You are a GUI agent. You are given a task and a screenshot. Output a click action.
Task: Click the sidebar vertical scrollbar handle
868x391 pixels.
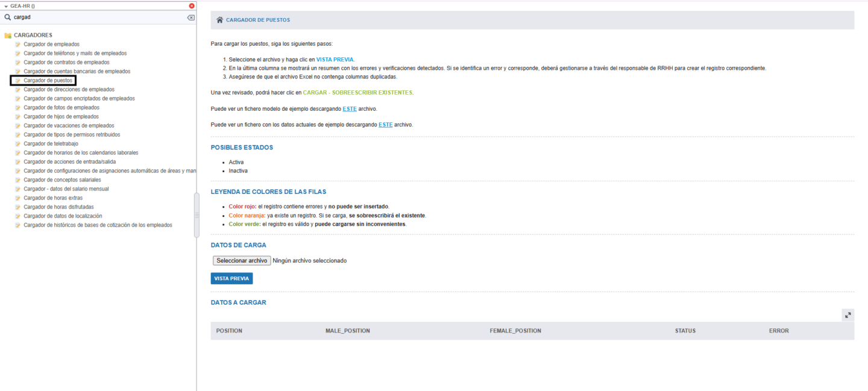(x=196, y=215)
